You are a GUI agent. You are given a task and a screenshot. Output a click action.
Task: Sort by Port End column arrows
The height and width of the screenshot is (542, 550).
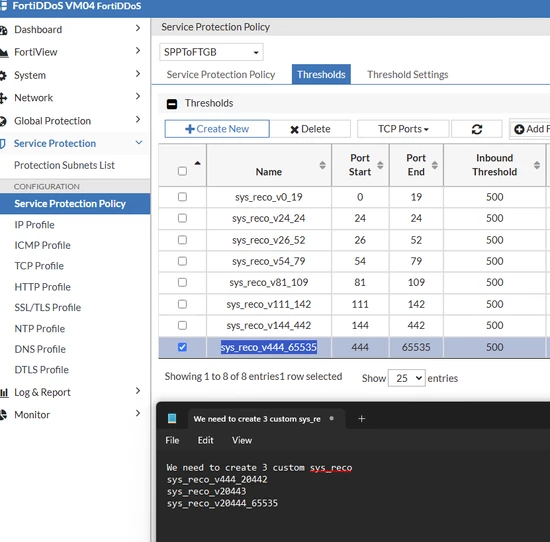(435, 165)
